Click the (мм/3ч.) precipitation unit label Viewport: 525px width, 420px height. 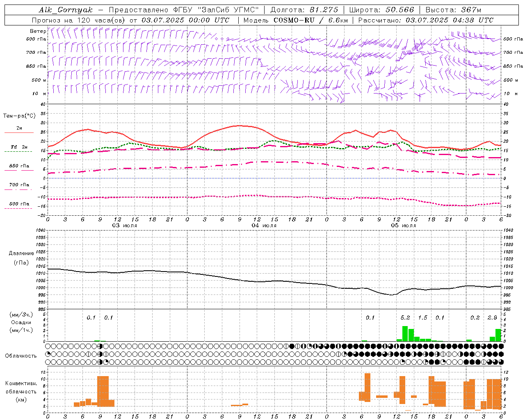click(x=21, y=315)
